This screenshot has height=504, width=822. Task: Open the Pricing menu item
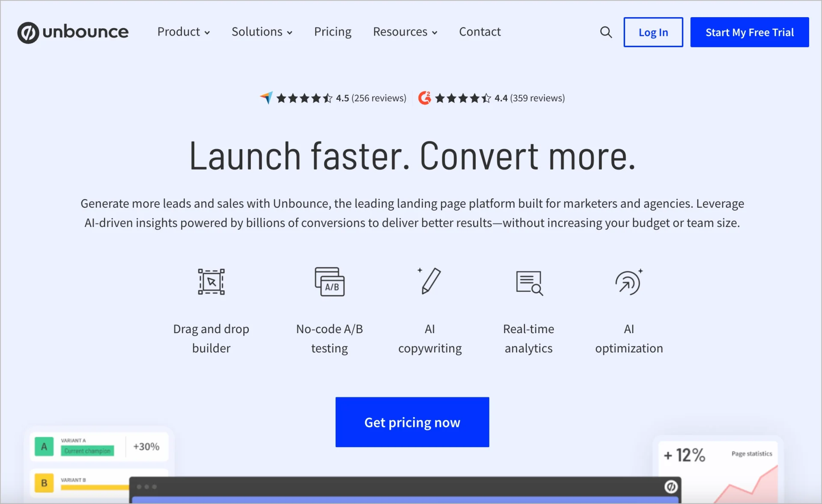click(333, 32)
